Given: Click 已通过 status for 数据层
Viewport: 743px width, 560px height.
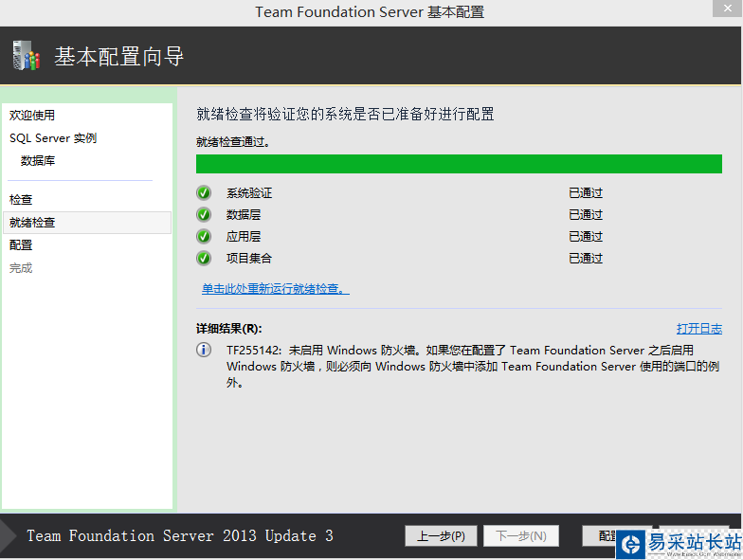Looking at the screenshot, I should (x=586, y=214).
